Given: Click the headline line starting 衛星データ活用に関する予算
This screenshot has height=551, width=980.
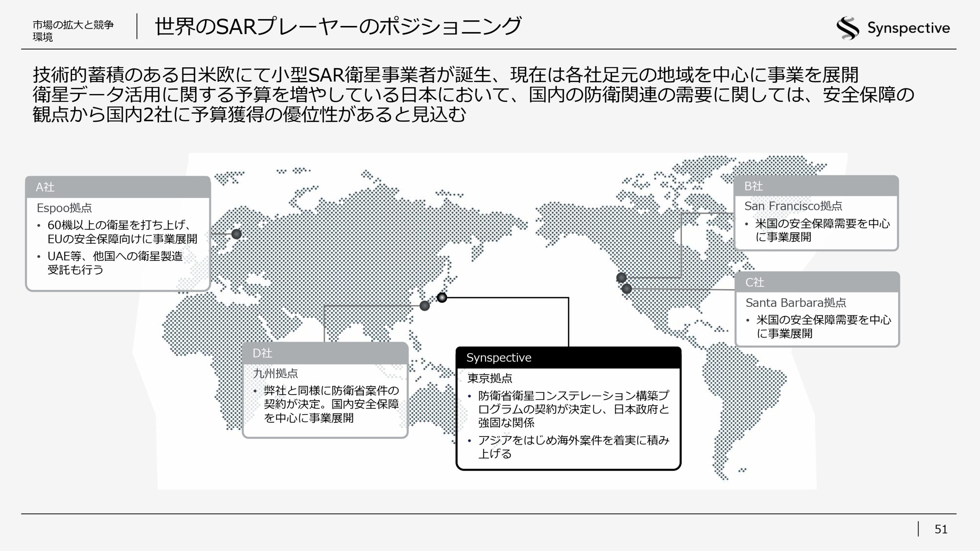Looking at the screenshot, I should [x=473, y=95].
